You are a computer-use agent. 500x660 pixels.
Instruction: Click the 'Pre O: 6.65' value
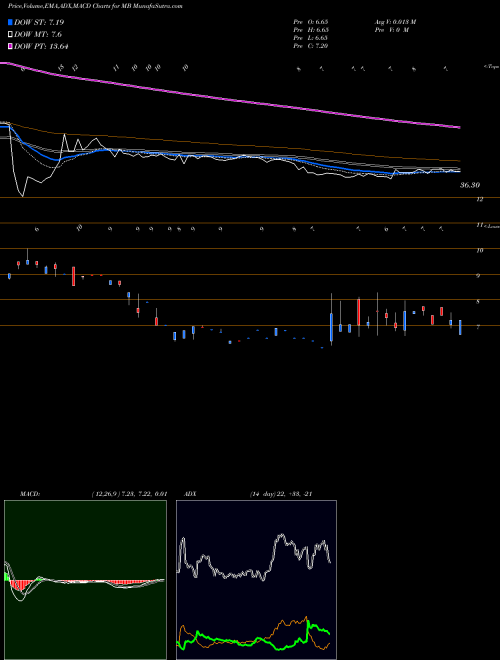point(311,21)
